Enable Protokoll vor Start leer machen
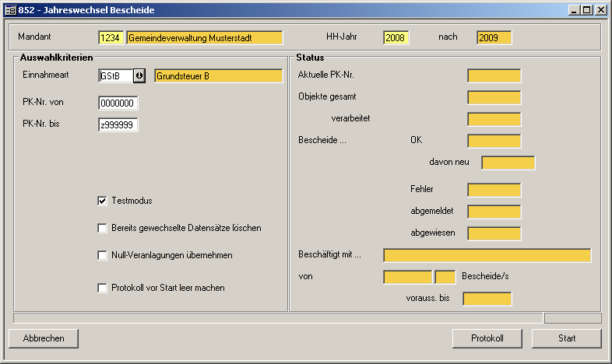 (x=102, y=288)
